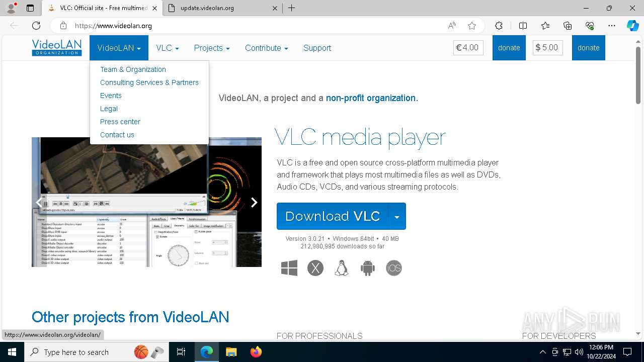
Task: Open Read aloud icon in address bar
Action: (x=452, y=26)
